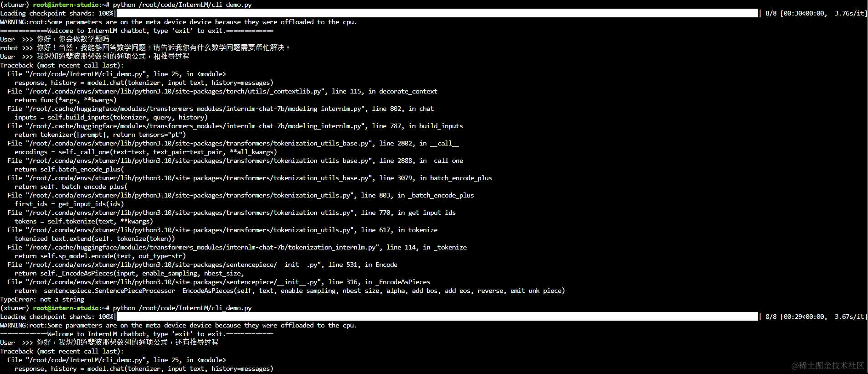
Task: Click the progress bar ending with 3.67s/it
Action: tap(437, 317)
